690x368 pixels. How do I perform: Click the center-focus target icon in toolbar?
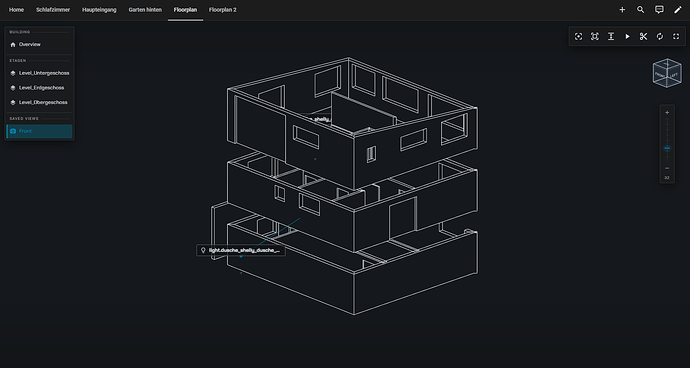(x=579, y=37)
